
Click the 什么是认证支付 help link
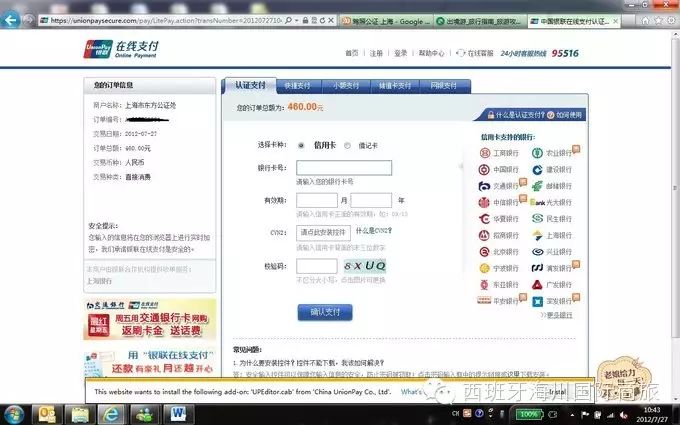[x=516, y=115]
